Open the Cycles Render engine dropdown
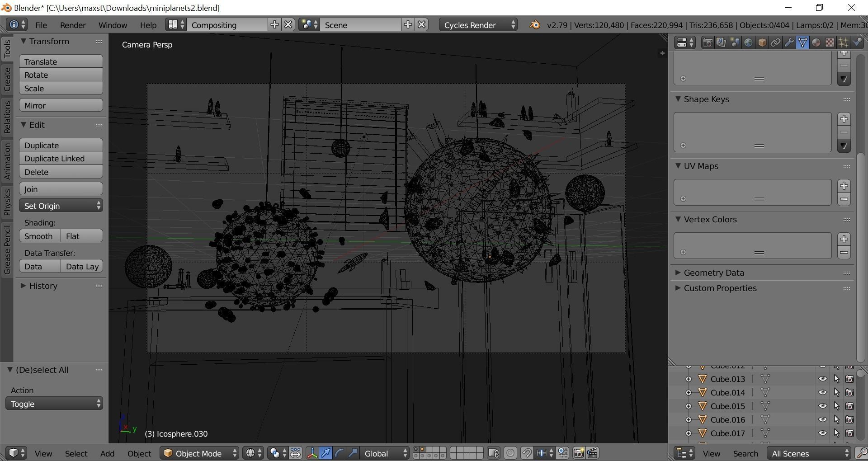868x461 pixels. point(478,25)
